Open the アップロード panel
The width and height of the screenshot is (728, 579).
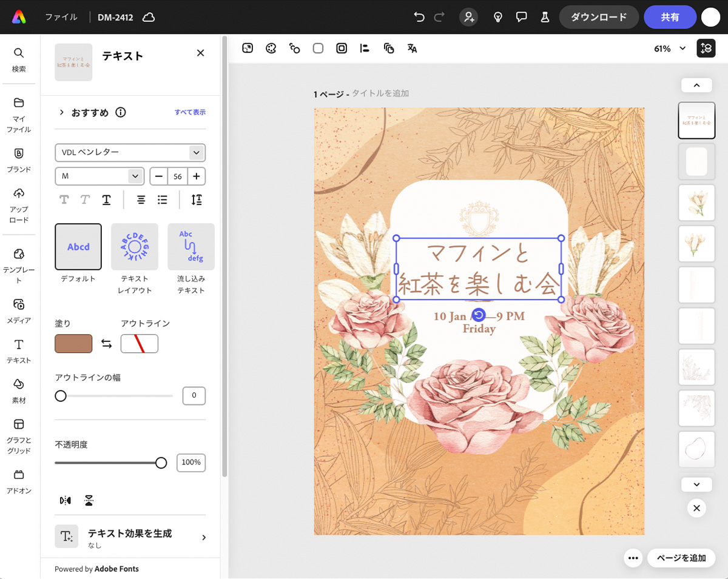[x=19, y=205]
